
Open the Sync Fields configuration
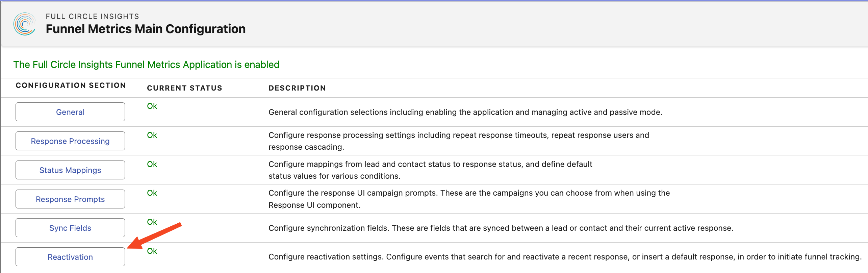pyautogui.click(x=70, y=228)
